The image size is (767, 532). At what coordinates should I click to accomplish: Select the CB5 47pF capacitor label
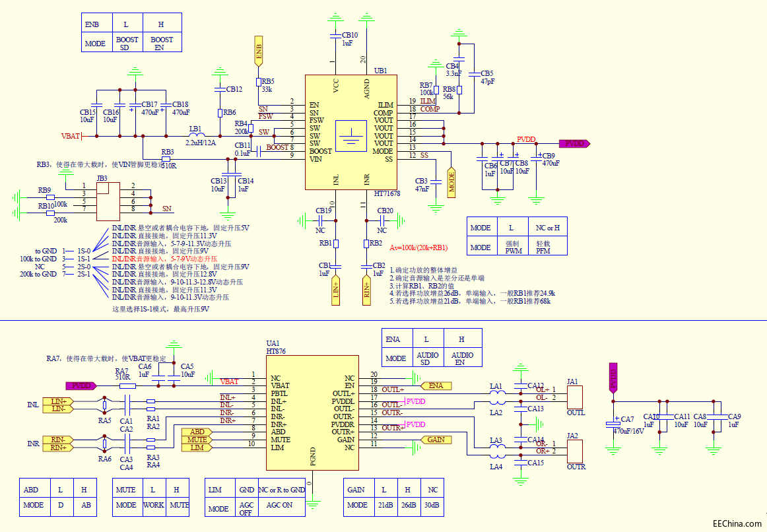tap(487, 78)
